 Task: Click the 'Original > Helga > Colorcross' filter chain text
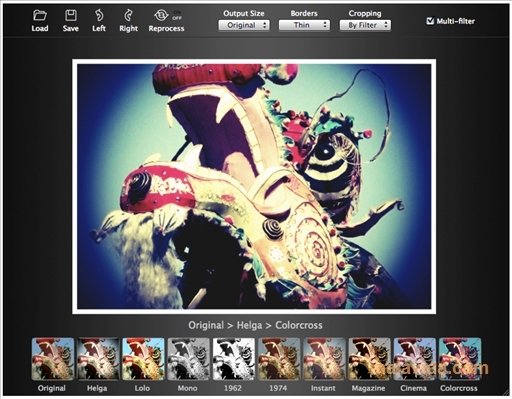[x=255, y=325]
